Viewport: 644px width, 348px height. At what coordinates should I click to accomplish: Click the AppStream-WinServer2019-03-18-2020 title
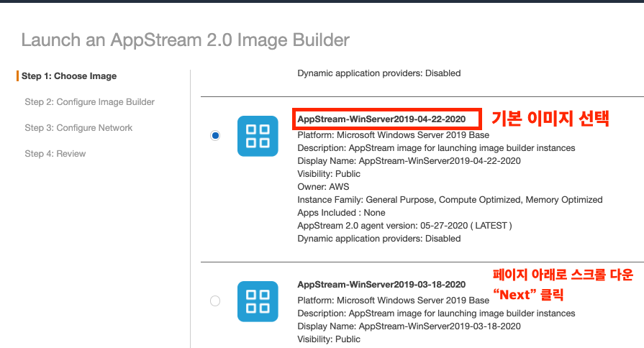pyautogui.click(x=381, y=285)
